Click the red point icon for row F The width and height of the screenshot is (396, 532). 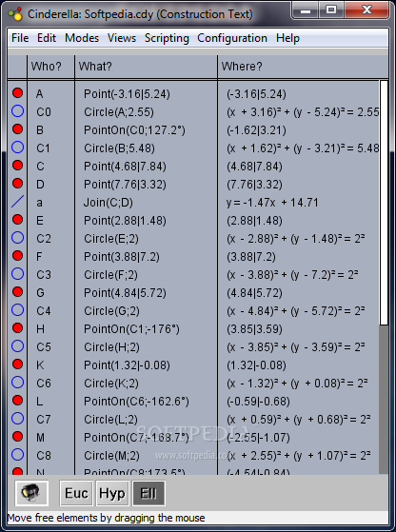[18, 256]
